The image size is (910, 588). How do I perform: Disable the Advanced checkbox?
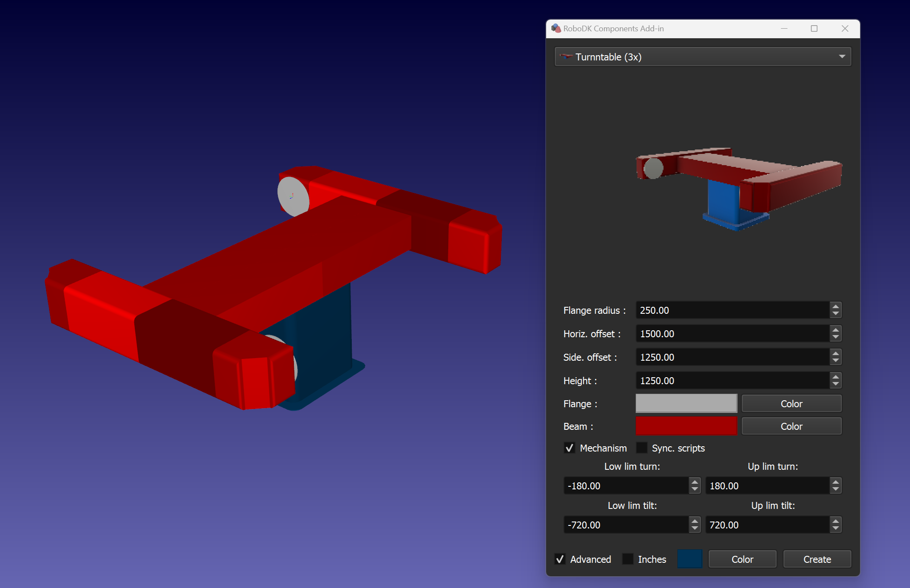pyautogui.click(x=560, y=559)
